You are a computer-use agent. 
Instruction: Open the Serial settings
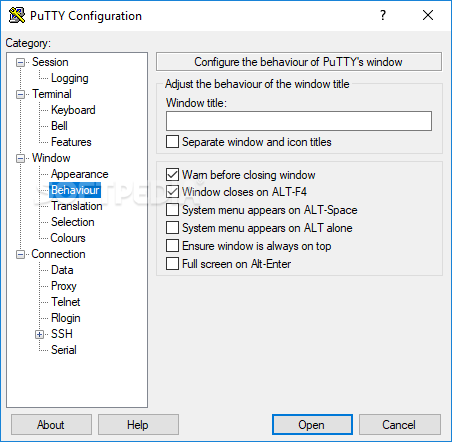pos(64,350)
